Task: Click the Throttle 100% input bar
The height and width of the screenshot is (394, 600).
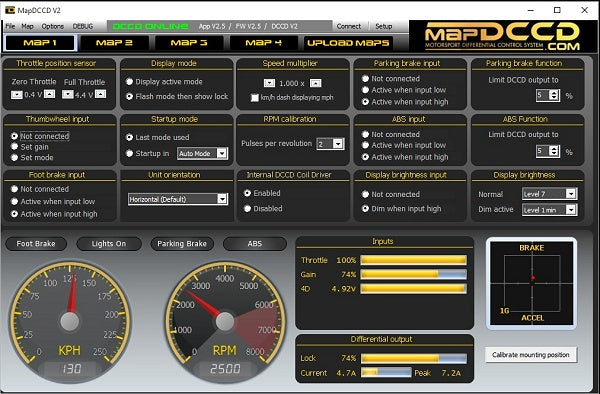Action: coord(413,260)
